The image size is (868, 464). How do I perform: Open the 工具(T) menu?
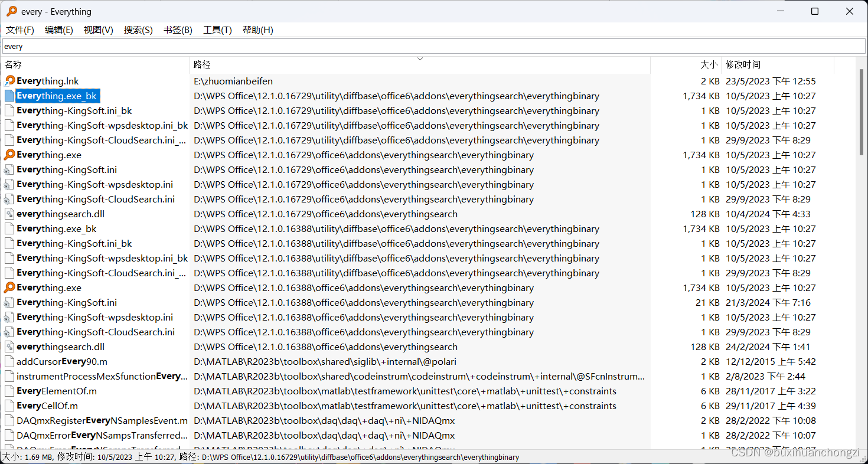click(217, 30)
